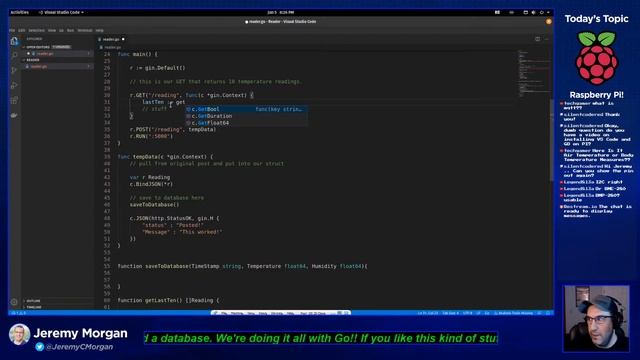The image size is (640, 360).
Task: Open the Visual Studio Code app menu
Action: (x=61, y=13)
